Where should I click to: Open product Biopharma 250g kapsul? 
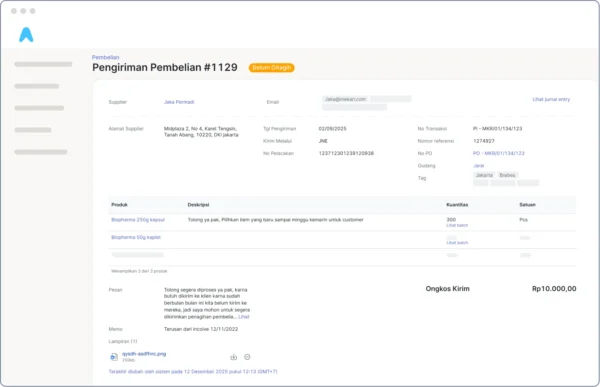138,220
